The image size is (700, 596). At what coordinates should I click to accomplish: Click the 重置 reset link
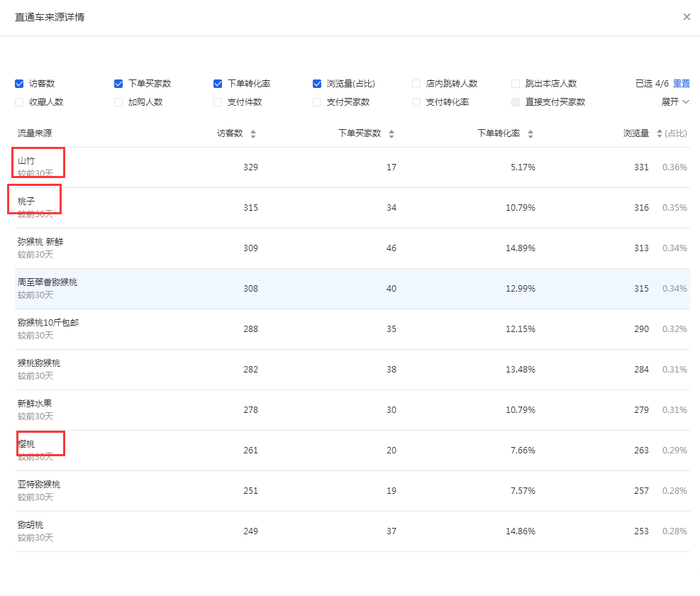[681, 84]
